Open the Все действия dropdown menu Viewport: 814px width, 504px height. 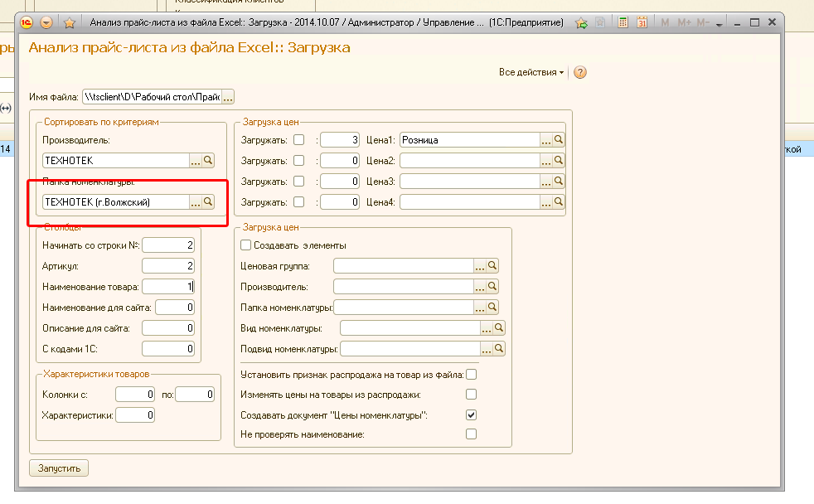point(531,72)
